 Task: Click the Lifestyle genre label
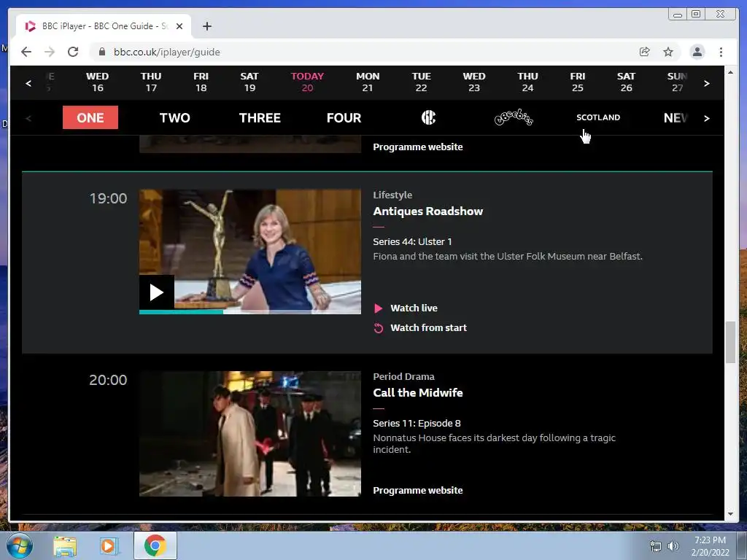(x=392, y=195)
